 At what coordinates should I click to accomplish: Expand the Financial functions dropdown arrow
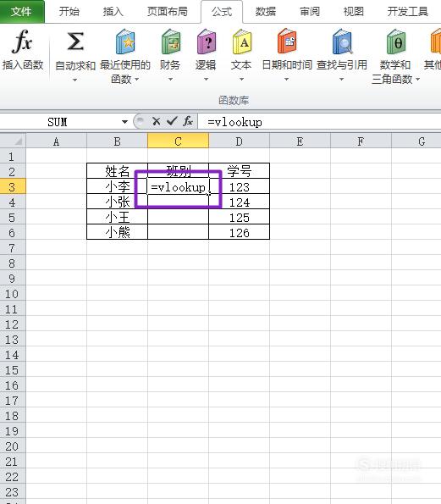pyautogui.click(x=170, y=79)
